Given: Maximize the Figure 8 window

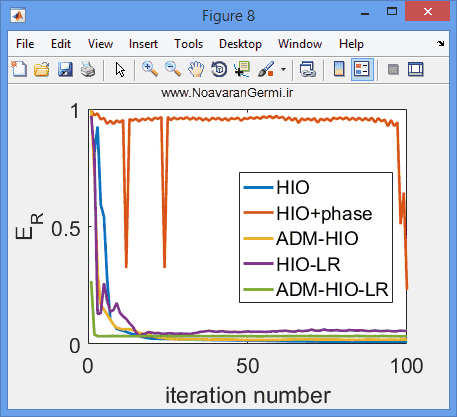Looking at the screenshot, I should pos(392,12).
